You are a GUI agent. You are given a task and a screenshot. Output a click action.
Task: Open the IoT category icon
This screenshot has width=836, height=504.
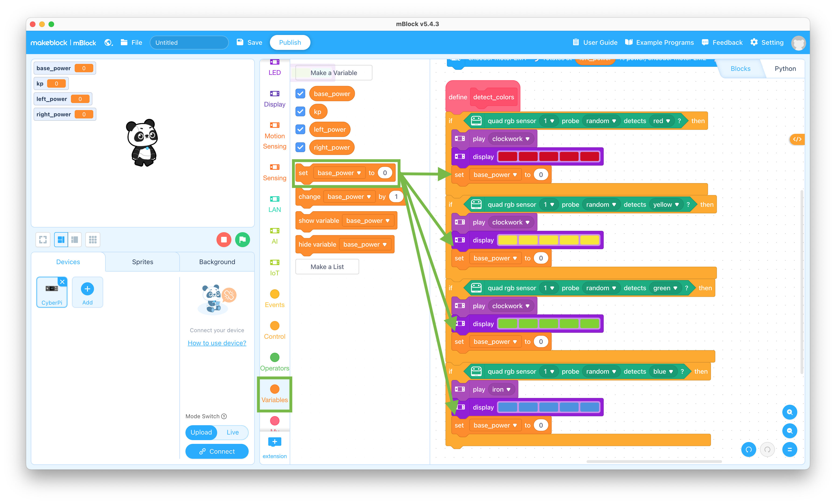coord(274,264)
